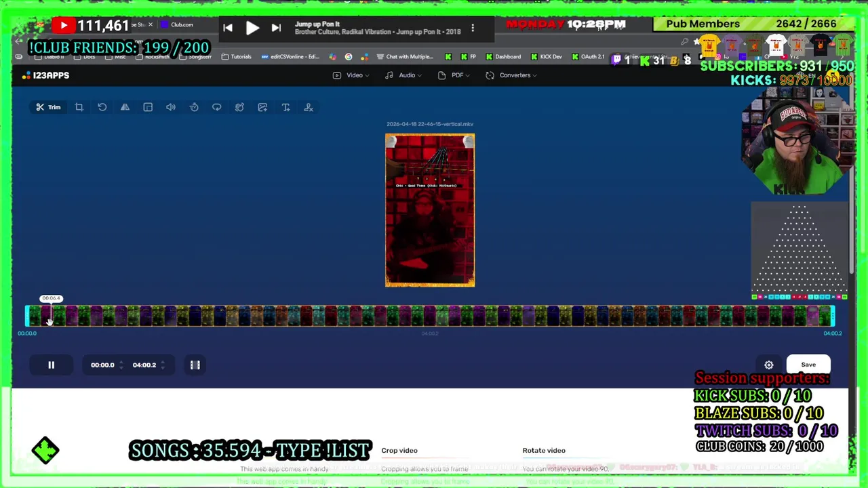Click the Crop video heading link
Viewport: 868px width, 488px height.
point(399,450)
